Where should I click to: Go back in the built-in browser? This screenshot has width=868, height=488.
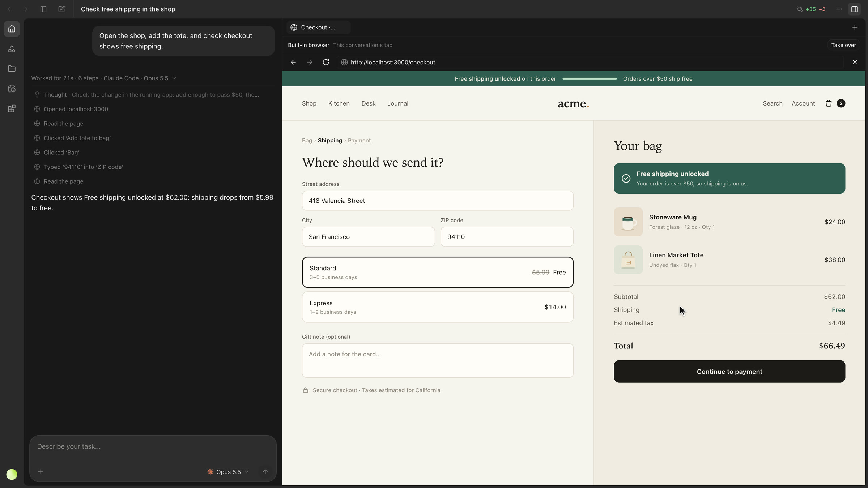coord(293,62)
